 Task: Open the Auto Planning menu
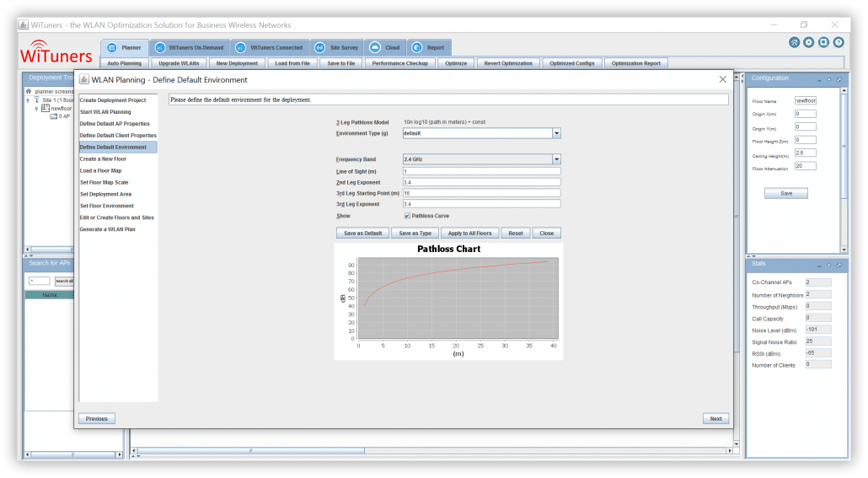point(125,63)
